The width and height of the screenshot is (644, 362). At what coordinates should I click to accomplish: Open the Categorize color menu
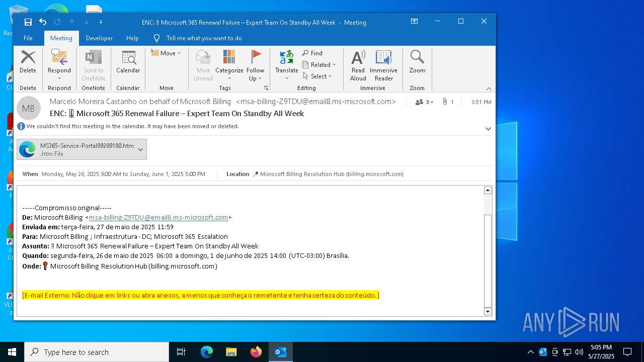pos(229,65)
